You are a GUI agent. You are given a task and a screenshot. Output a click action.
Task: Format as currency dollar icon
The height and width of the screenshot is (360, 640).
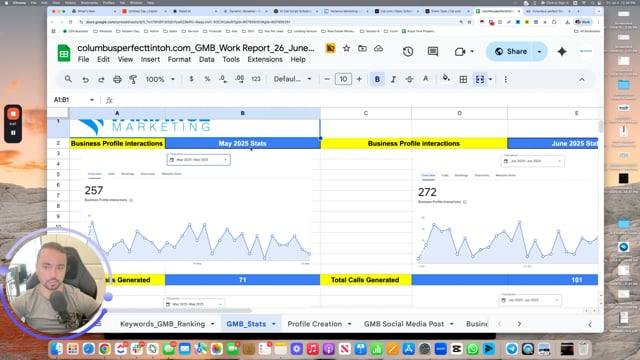click(191, 79)
